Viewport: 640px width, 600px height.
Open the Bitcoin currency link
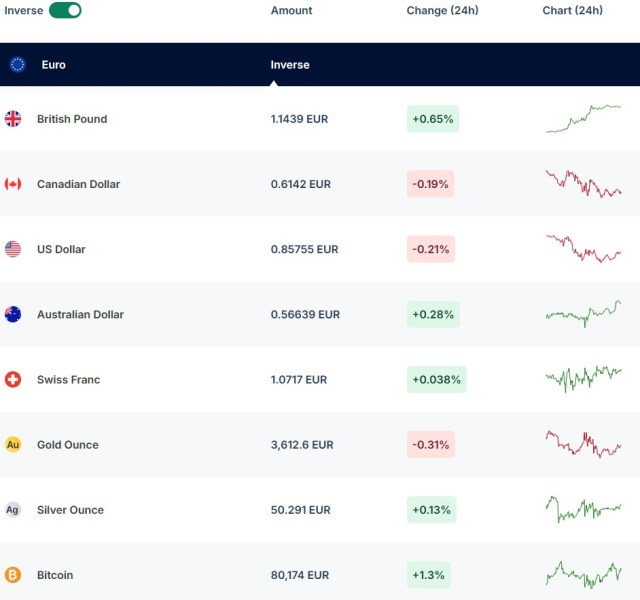pos(55,575)
